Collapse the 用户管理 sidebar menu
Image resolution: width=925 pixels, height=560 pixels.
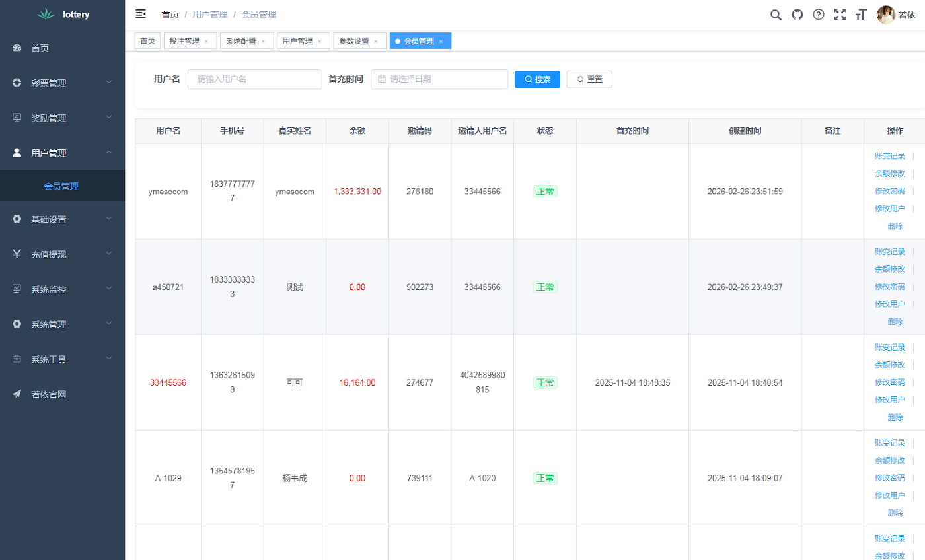point(62,153)
